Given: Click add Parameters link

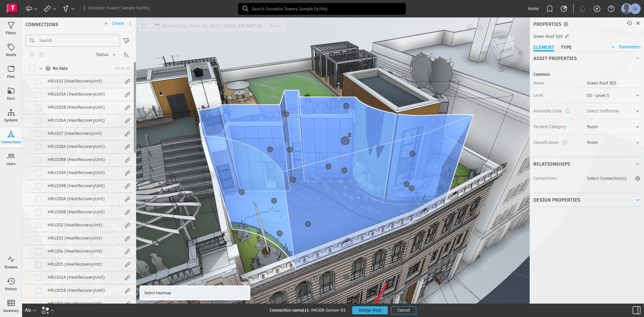Looking at the screenshot, I should [626, 47].
